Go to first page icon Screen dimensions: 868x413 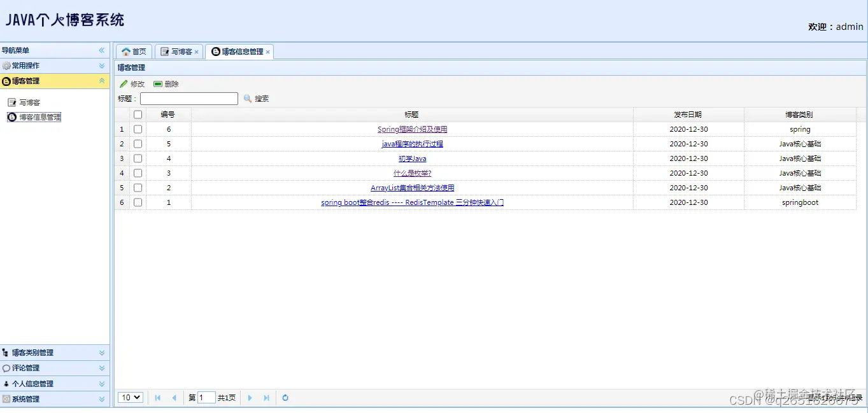158,398
